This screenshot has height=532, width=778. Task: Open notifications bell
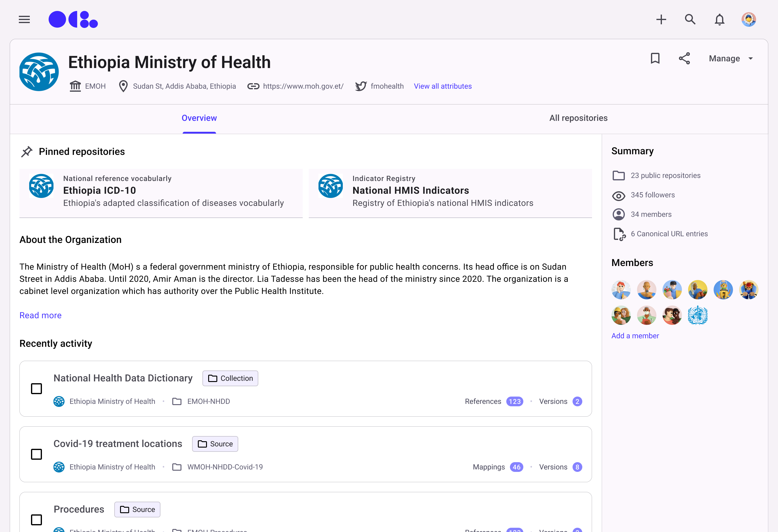click(719, 19)
